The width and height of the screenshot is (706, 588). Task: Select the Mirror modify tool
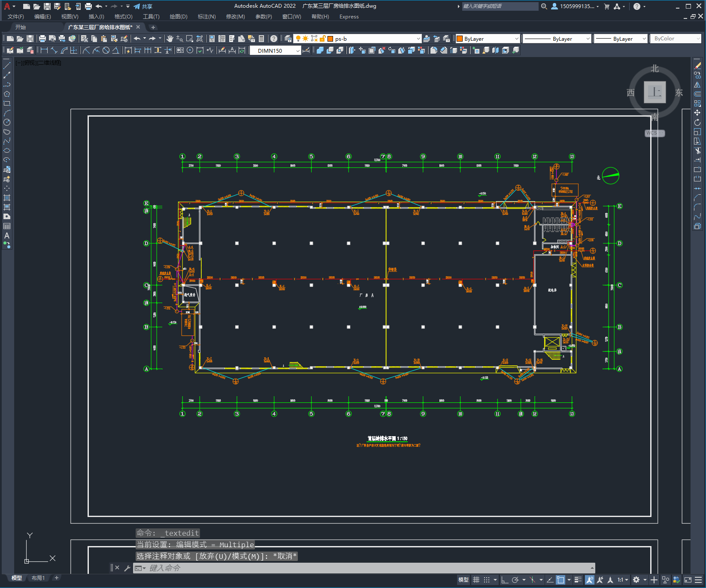pyautogui.click(x=697, y=84)
